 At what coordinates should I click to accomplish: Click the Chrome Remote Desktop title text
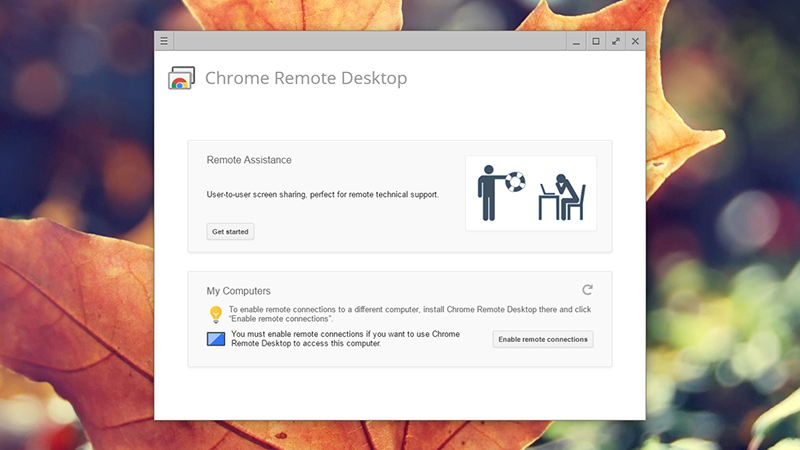tap(306, 78)
